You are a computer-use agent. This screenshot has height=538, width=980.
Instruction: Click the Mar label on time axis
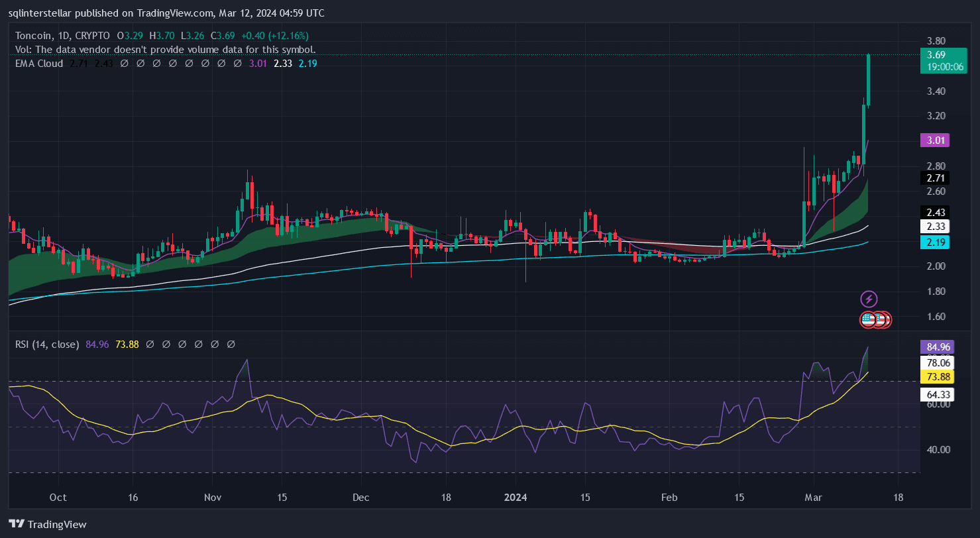[814, 497]
